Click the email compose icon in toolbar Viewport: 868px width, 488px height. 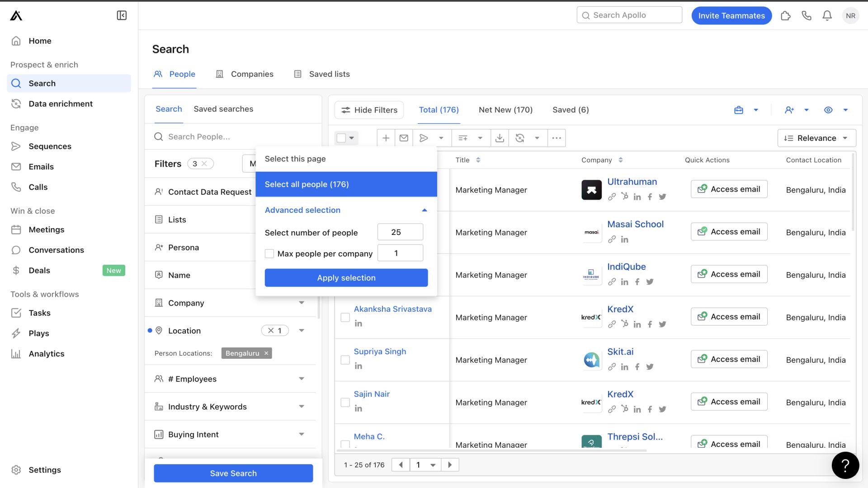[405, 138]
